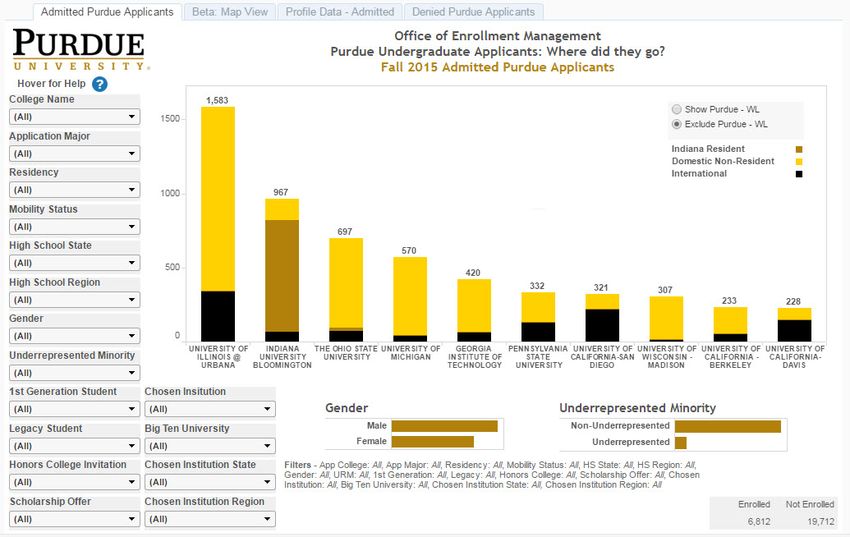
Task: Open the Denied Purdue Applicants tab
Action: pos(473,12)
